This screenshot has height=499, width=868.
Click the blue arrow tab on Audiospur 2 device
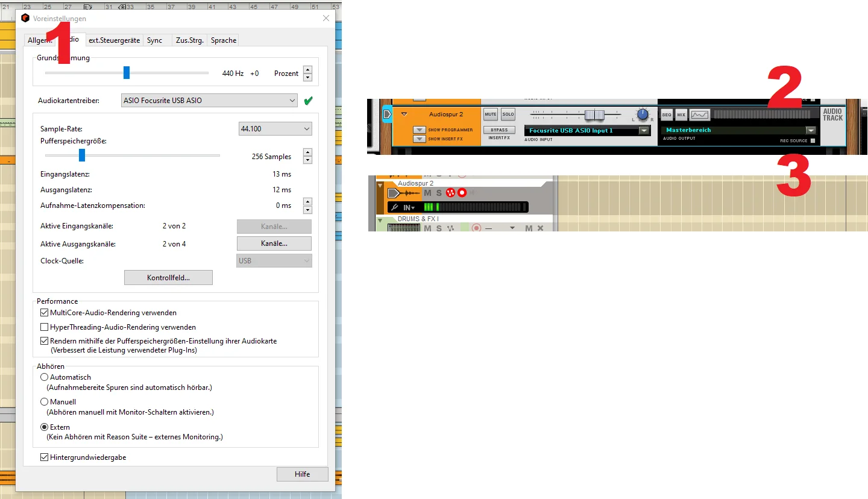pyautogui.click(x=387, y=113)
